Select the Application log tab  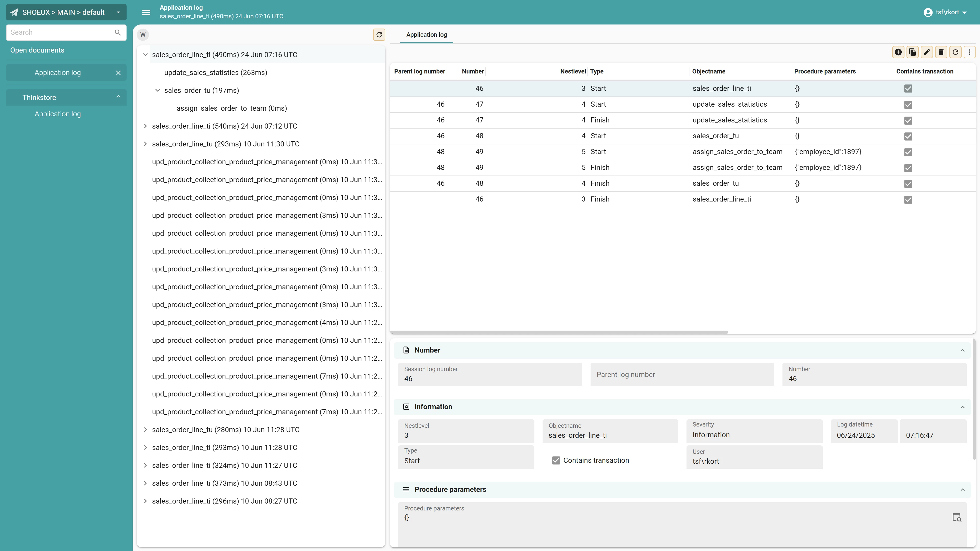pos(426,35)
